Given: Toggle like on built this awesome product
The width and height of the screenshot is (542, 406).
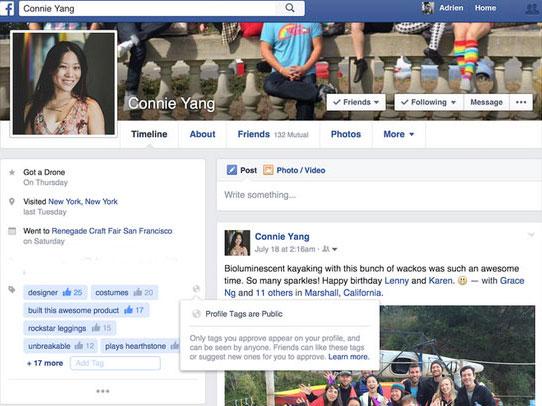Looking at the screenshot, I should (129, 310).
